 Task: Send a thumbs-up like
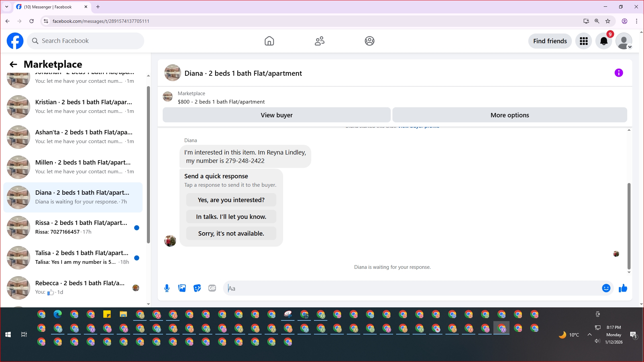623,288
